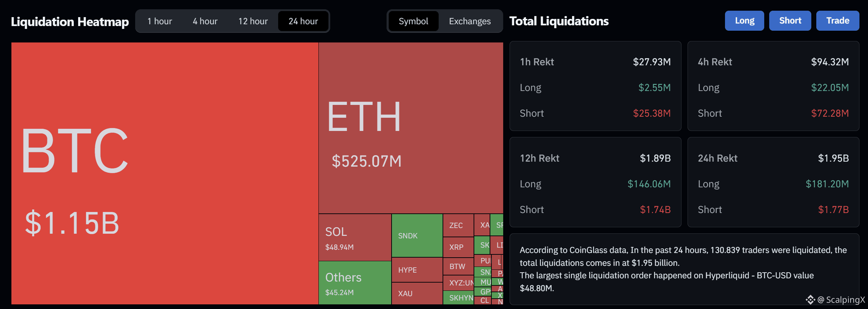The width and height of the screenshot is (868, 309).
Task: Click the 24h Rekt card label
Action: (717, 158)
